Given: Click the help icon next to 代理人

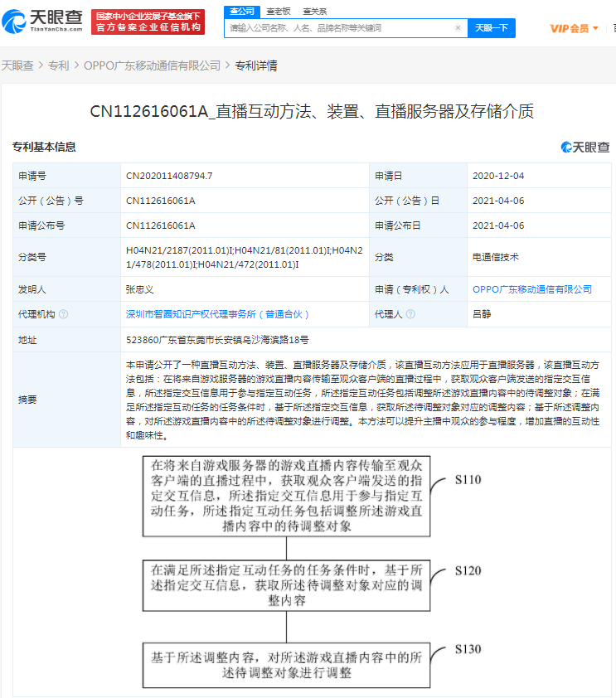Looking at the screenshot, I should (x=410, y=314).
